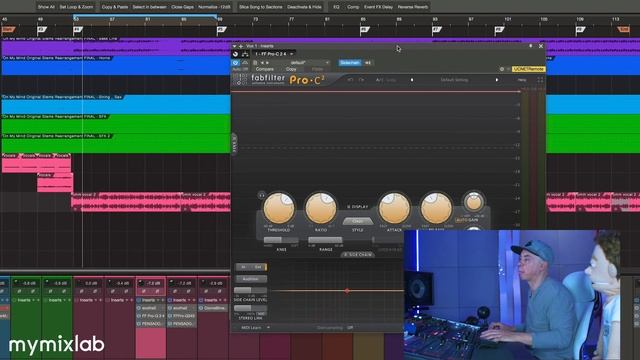Viewport: 640px width, 360px height.
Task: Click the red side chain EQ node
Action: coord(347,291)
